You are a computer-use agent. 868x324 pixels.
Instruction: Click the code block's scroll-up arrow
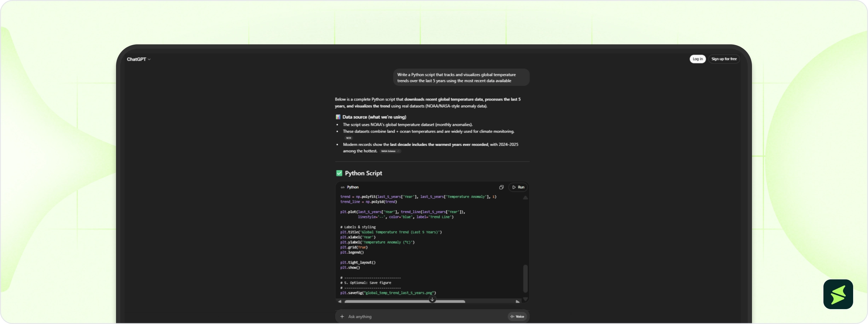(x=525, y=198)
